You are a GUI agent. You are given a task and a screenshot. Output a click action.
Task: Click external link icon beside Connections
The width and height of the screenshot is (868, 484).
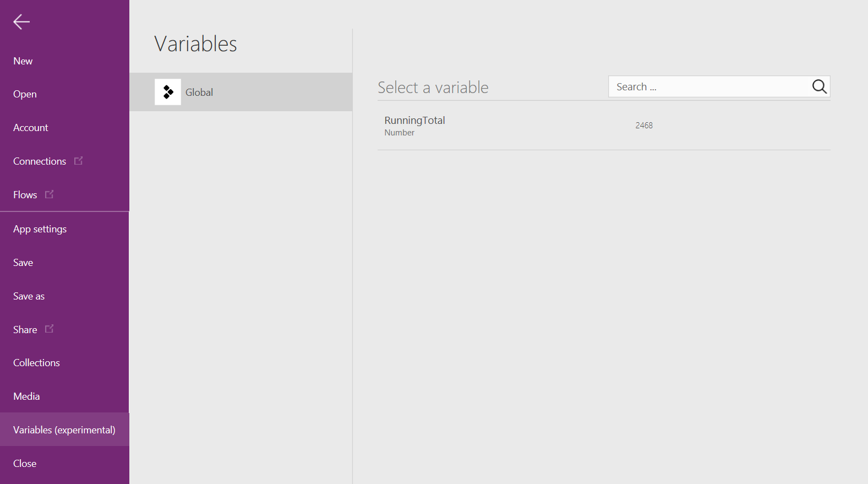pos(78,161)
